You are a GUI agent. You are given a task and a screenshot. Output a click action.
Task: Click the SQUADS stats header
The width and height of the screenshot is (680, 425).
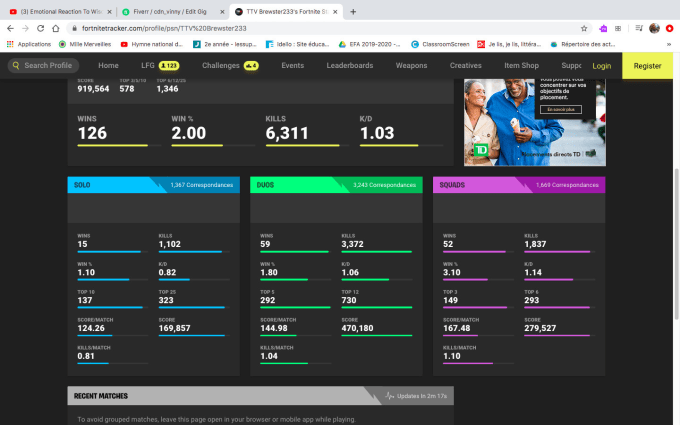coord(519,185)
